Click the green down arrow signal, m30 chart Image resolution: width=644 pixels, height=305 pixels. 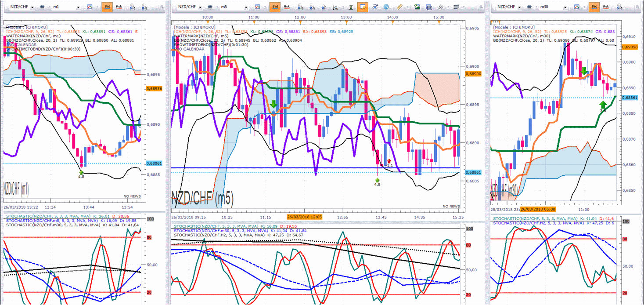click(x=584, y=70)
